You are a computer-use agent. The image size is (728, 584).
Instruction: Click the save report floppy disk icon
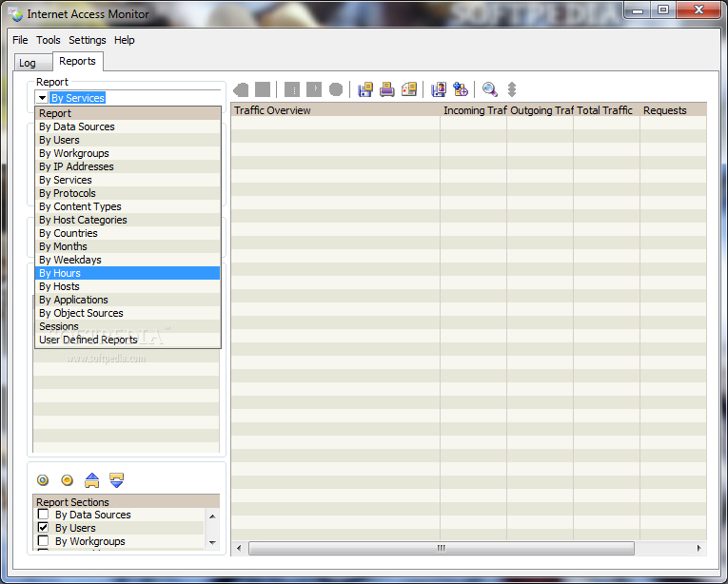click(365, 89)
